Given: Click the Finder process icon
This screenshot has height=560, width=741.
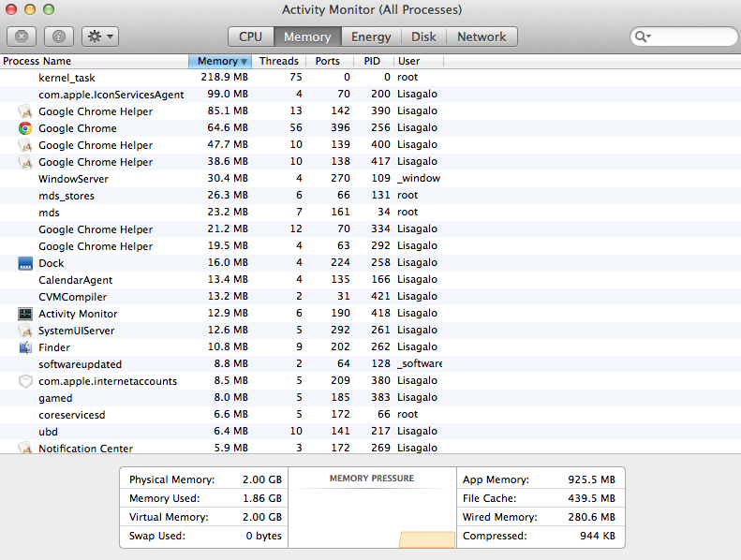Looking at the screenshot, I should (x=25, y=347).
